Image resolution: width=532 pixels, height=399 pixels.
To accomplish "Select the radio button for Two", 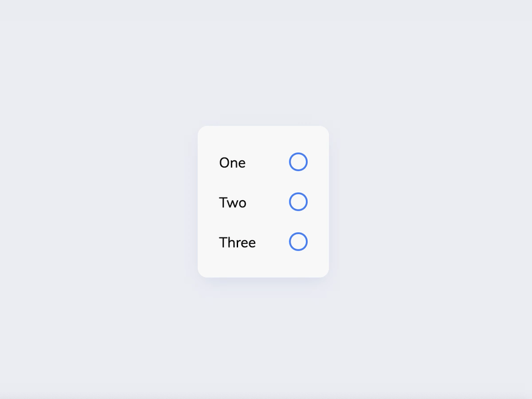I will pyautogui.click(x=298, y=201).
